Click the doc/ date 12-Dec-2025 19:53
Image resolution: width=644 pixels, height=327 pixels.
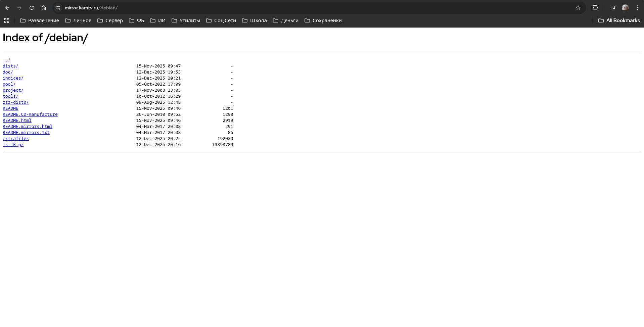click(158, 72)
